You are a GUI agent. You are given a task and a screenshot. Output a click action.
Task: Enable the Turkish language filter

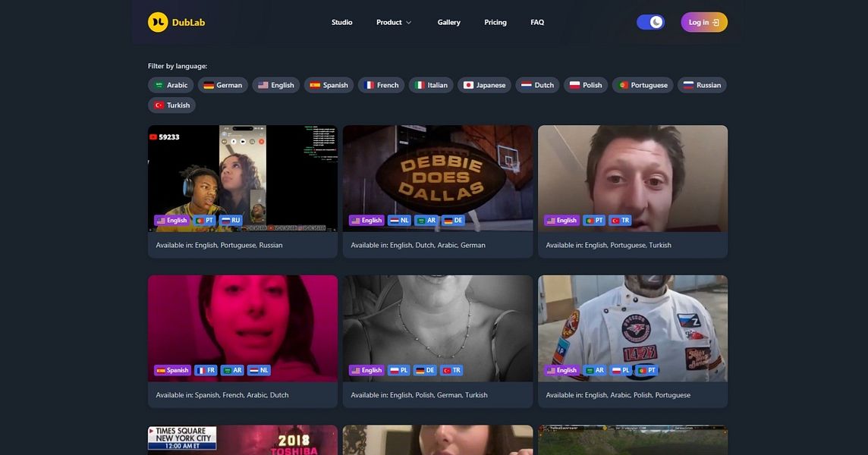click(x=171, y=105)
